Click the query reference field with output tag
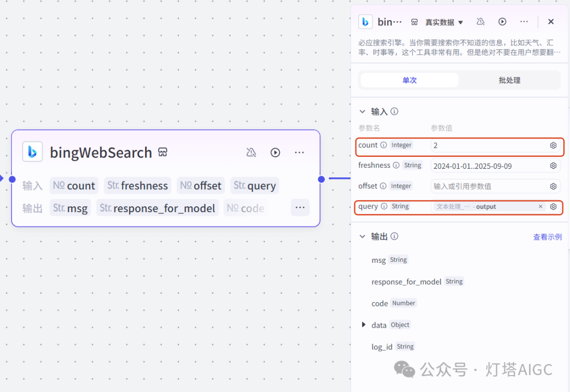This screenshot has height=392, width=570. [x=489, y=207]
